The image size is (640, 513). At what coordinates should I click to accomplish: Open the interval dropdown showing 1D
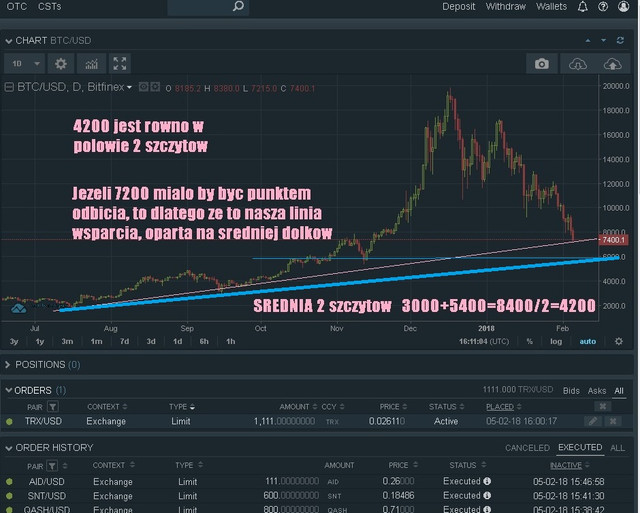pyautogui.click(x=24, y=64)
